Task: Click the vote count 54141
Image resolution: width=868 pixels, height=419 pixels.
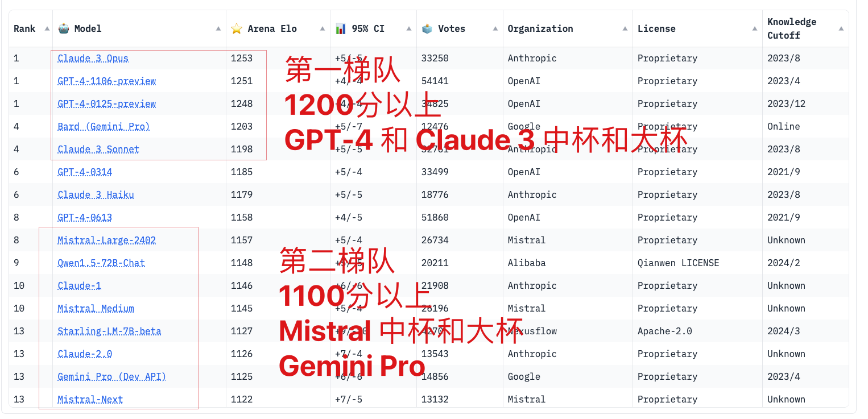Action: pos(435,81)
